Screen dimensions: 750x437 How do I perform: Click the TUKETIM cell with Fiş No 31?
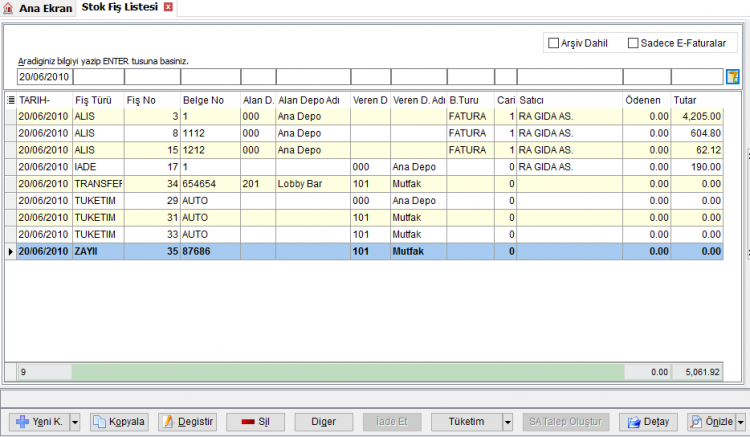click(x=99, y=218)
